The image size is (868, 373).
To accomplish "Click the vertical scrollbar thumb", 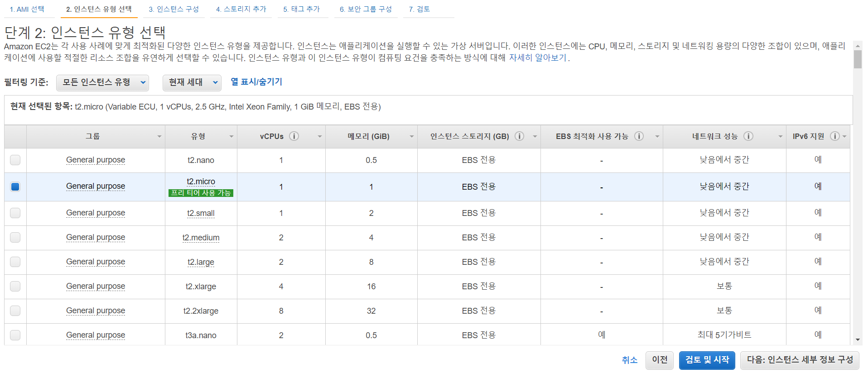I will tap(857, 59).
